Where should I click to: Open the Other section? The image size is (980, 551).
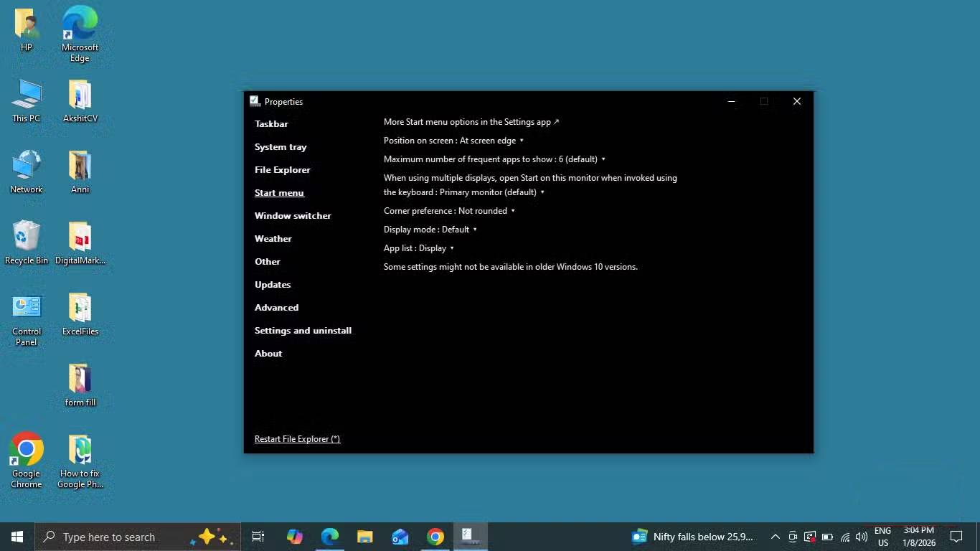point(268,262)
